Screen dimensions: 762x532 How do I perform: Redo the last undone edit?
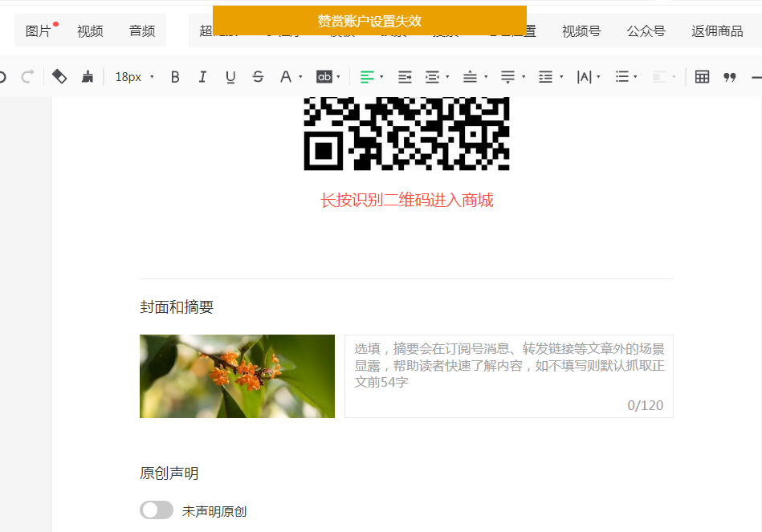pyautogui.click(x=27, y=77)
